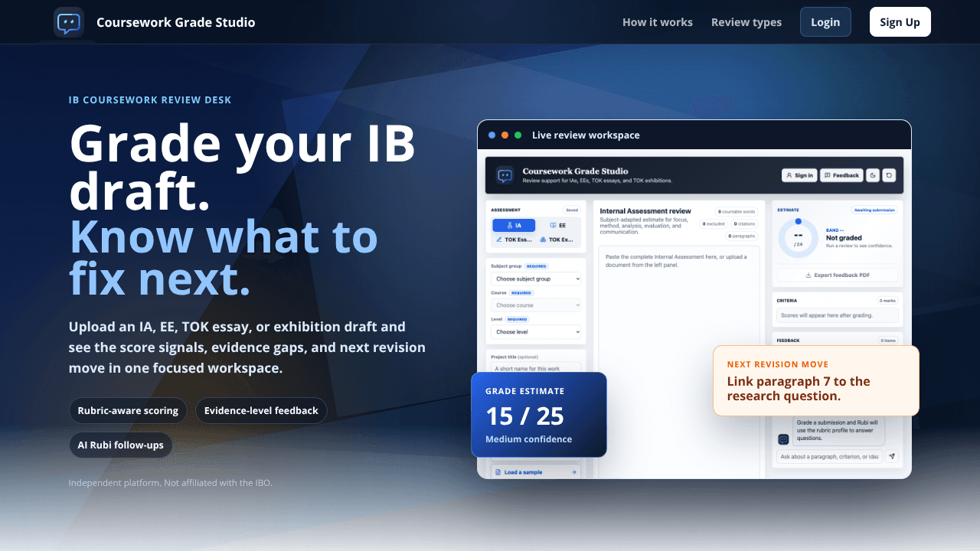980x551 pixels.
Task: Open the How it works link
Action: [x=658, y=22]
